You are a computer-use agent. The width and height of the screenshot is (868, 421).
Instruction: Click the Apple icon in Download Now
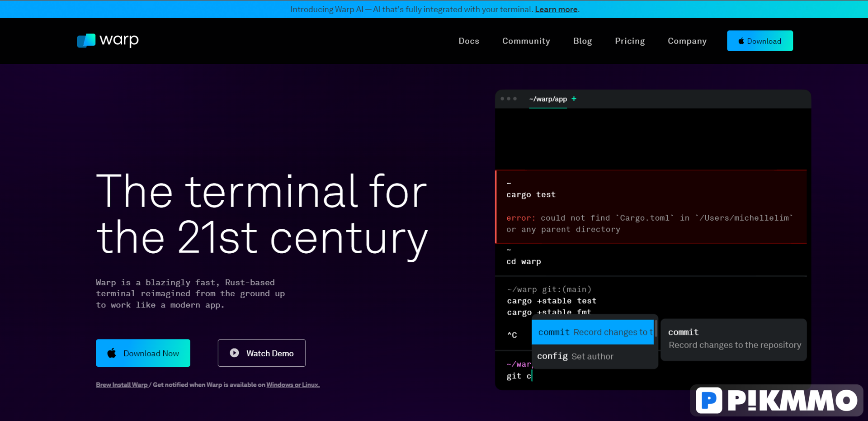[112, 353]
